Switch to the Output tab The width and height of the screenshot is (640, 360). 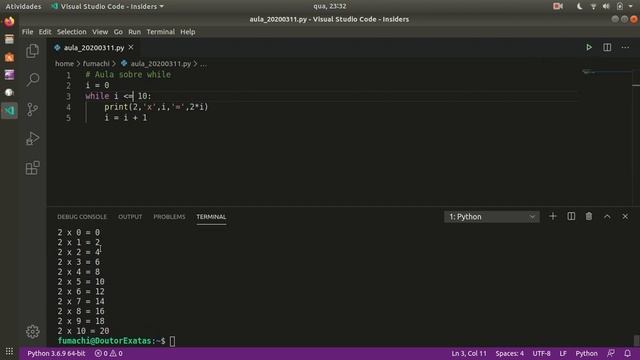130,217
